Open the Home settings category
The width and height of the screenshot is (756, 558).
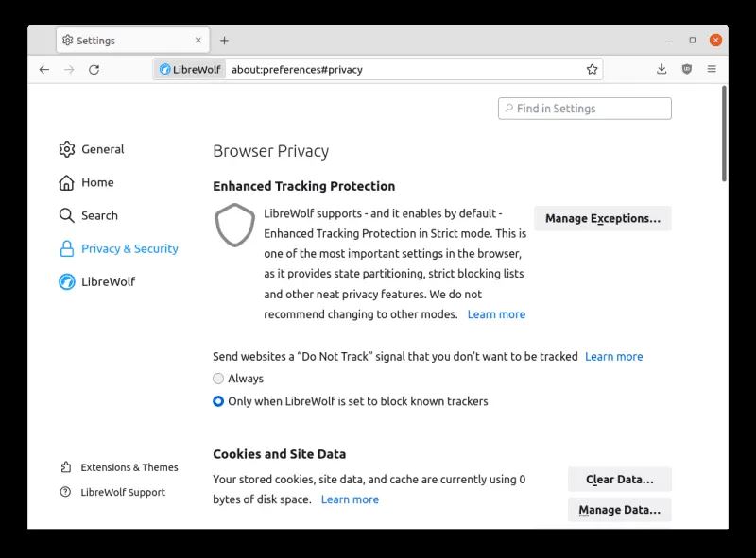[86, 182]
